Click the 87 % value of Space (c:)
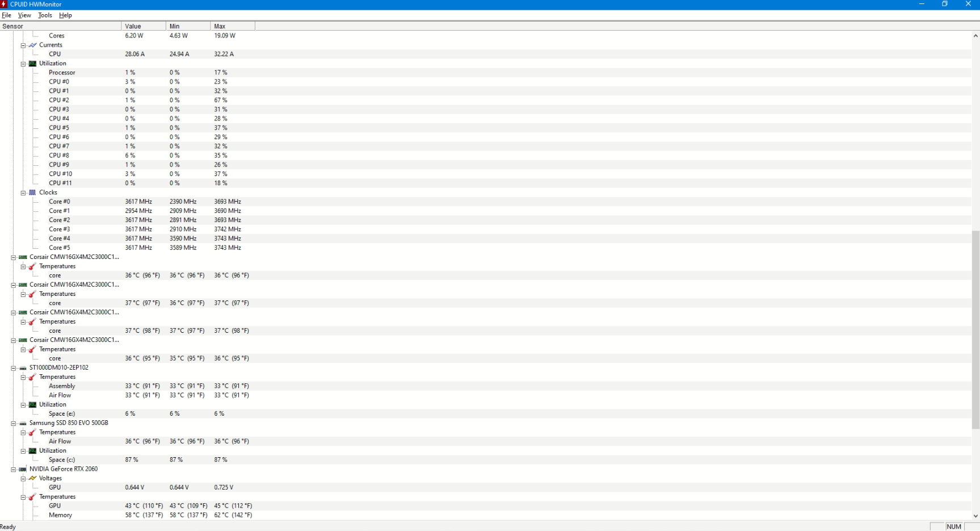Viewport: 980px width, 531px height. pos(132,460)
